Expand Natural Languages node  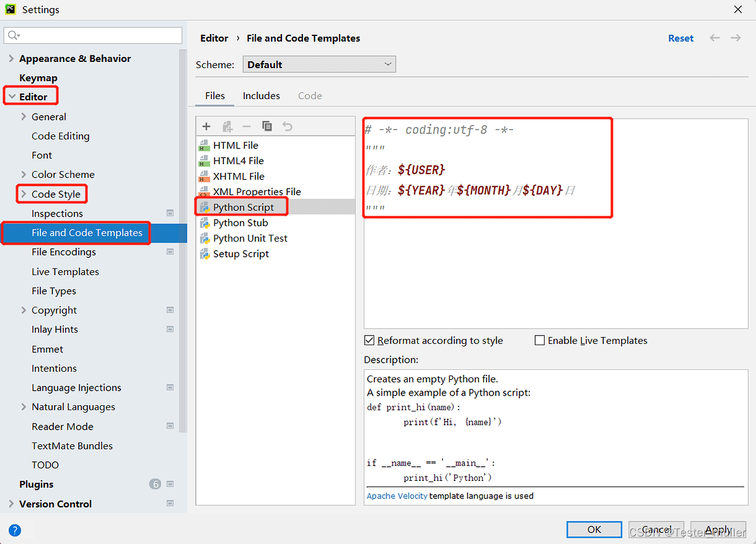tap(23, 406)
